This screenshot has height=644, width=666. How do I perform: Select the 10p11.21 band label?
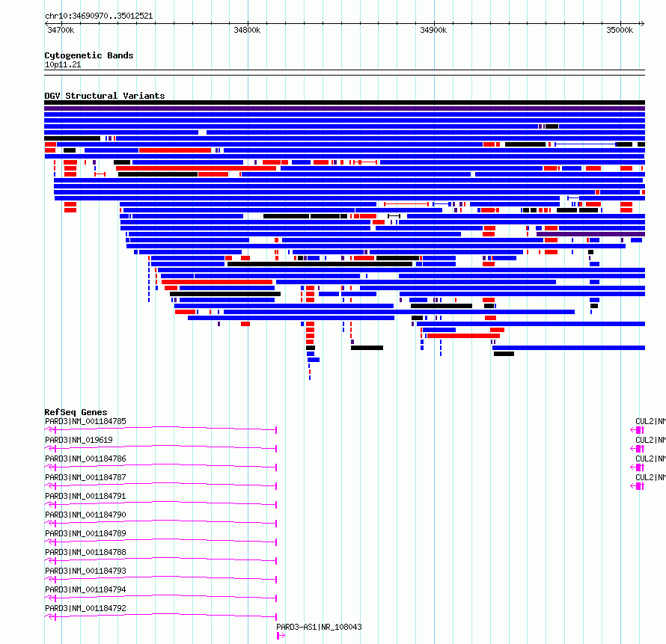pos(63,64)
